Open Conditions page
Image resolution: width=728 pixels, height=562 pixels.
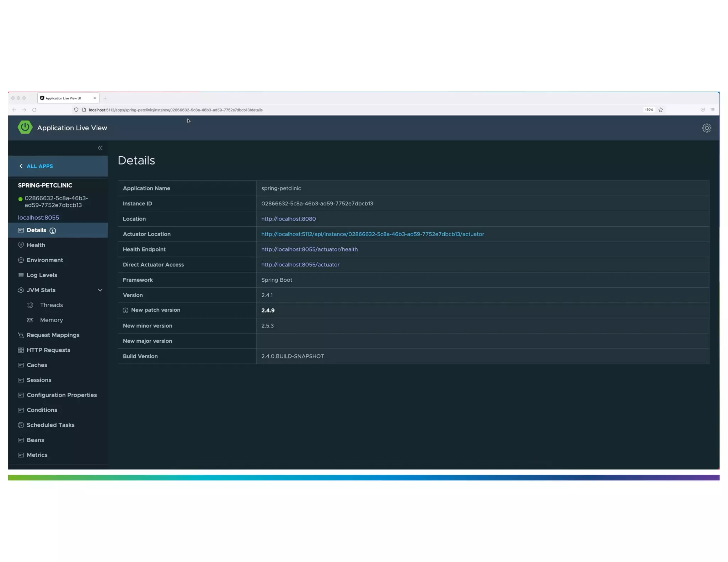pyautogui.click(x=42, y=410)
